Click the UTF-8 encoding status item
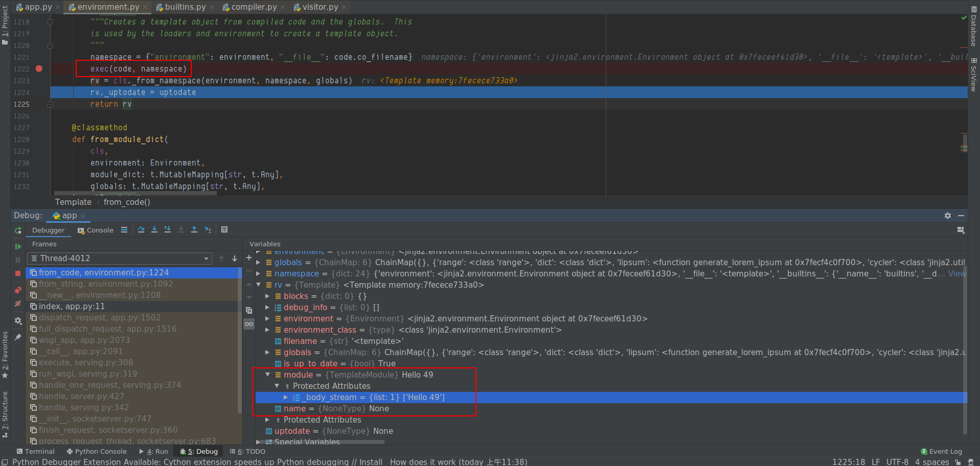Image resolution: width=980 pixels, height=466 pixels. tap(897, 462)
